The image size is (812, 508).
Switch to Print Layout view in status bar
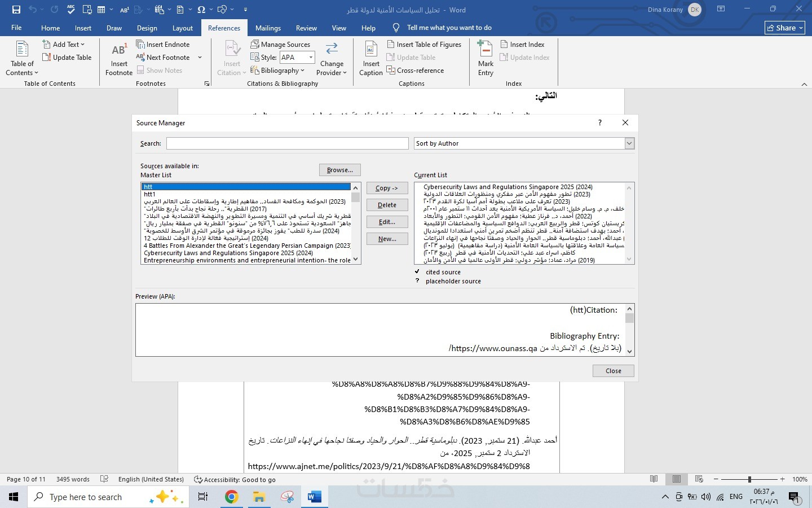coord(676,479)
